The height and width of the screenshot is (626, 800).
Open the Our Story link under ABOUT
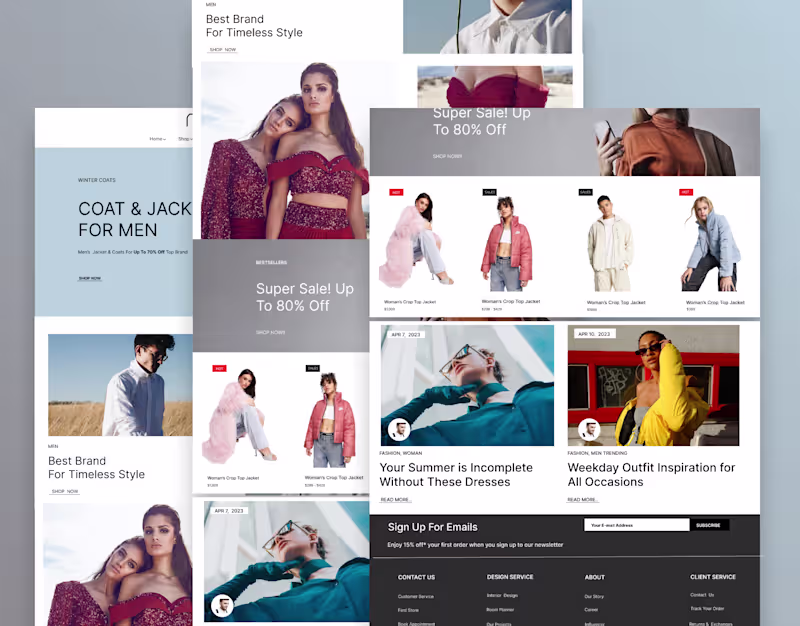[x=595, y=597]
